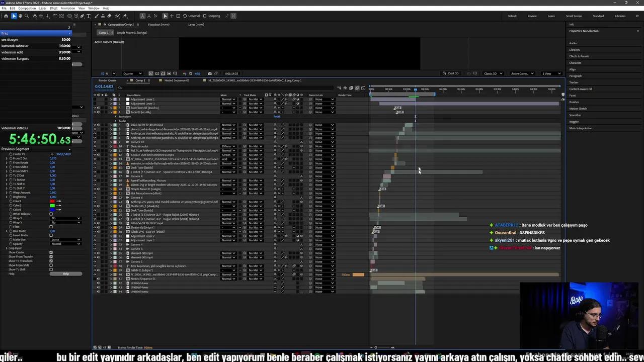Switch to the Small Screen workspace
The height and width of the screenshot is (362, 644).
click(x=574, y=16)
